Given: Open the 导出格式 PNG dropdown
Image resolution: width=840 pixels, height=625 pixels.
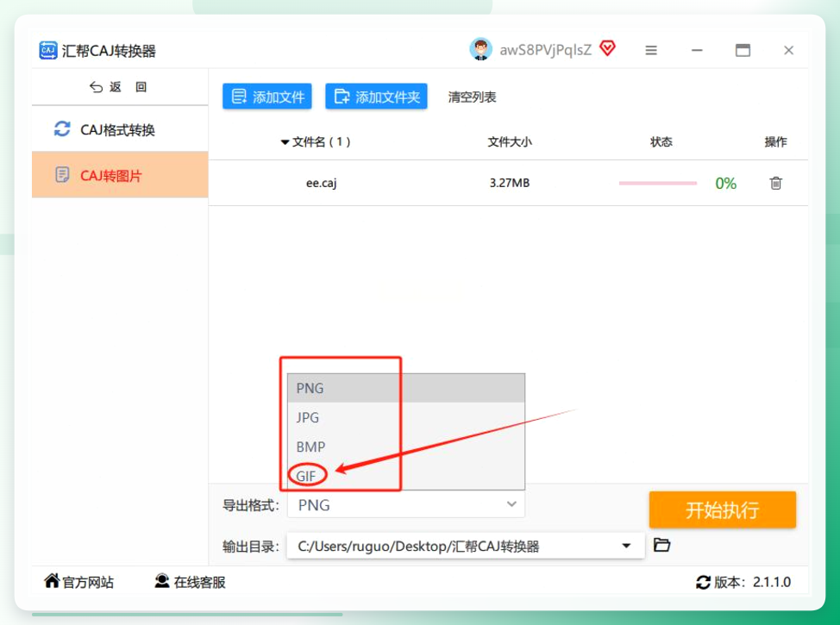Looking at the screenshot, I should (x=406, y=505).
